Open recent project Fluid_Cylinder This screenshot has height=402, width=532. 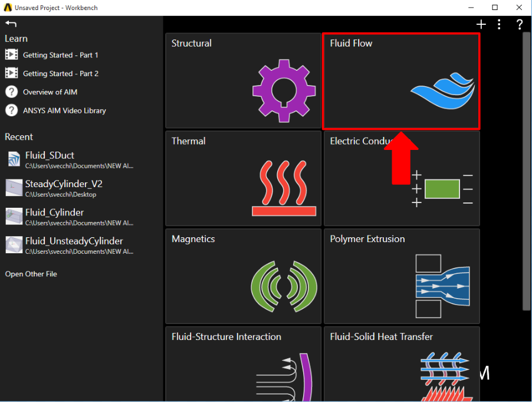54,213
